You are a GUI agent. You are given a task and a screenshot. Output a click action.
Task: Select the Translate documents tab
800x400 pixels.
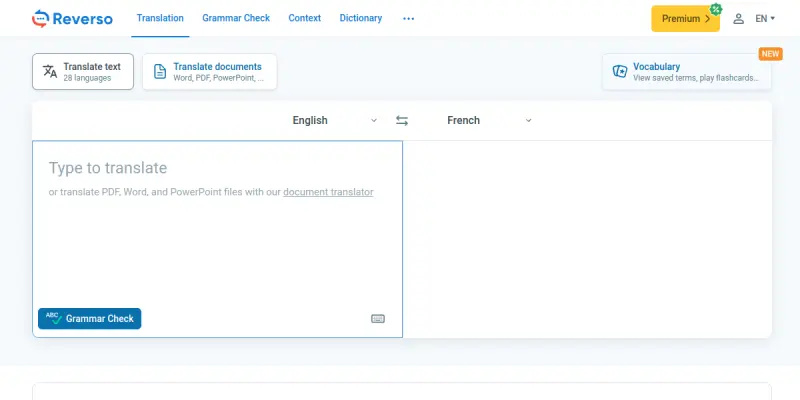click(210, 71)
